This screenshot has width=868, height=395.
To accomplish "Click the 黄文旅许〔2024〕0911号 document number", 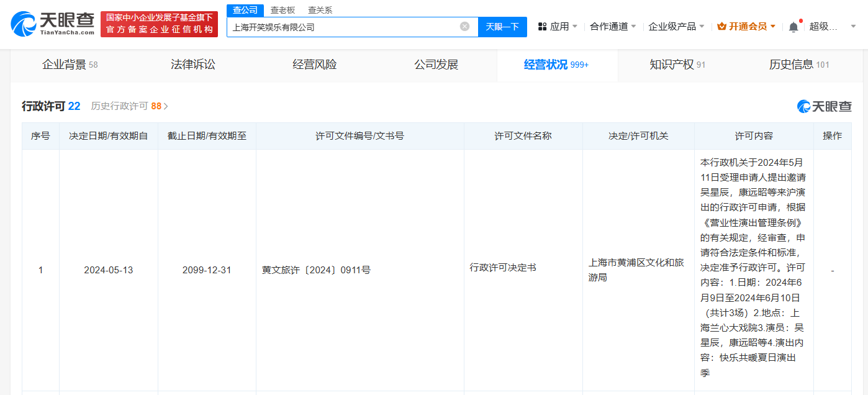I will click(x=316, y=270).
